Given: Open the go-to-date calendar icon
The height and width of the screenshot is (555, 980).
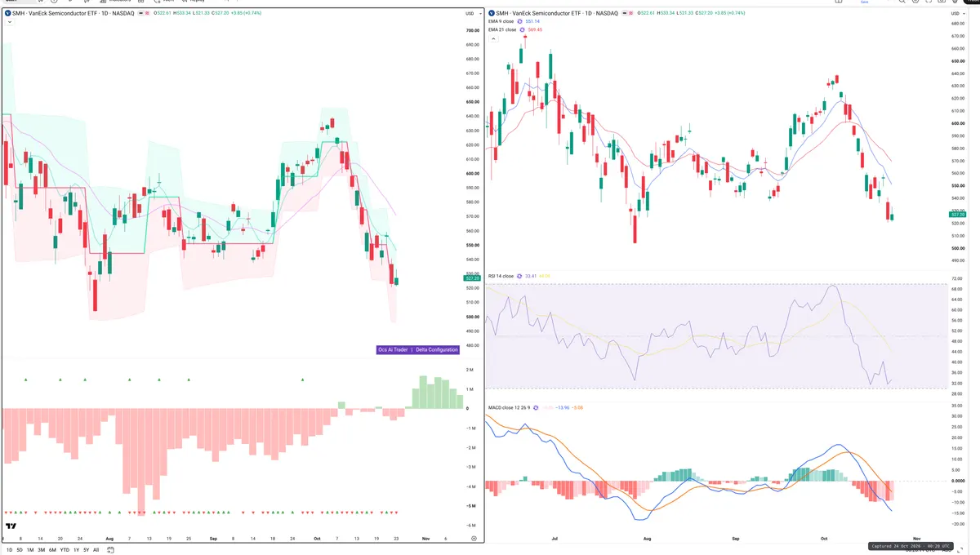Looking at the screenshot, I should click(110, 550).
